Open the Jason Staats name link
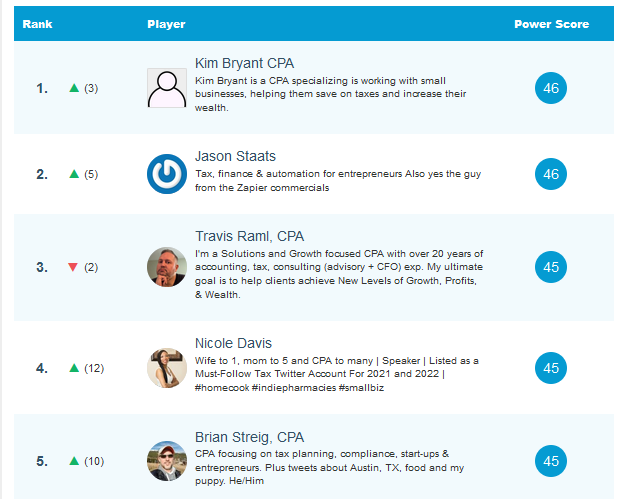Screen dimensions: 627x499 coord(235,156)
